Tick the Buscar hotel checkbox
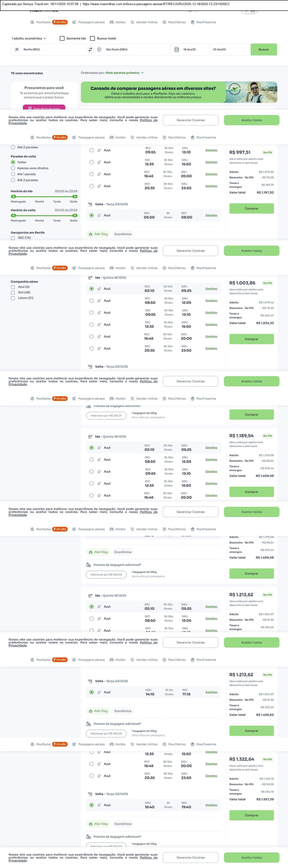 92,38
